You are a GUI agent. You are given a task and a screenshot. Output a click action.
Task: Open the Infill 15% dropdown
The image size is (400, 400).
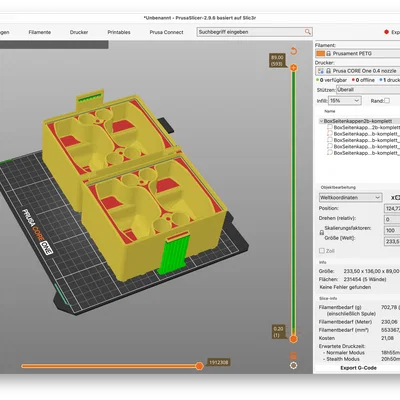coord(345,101)
